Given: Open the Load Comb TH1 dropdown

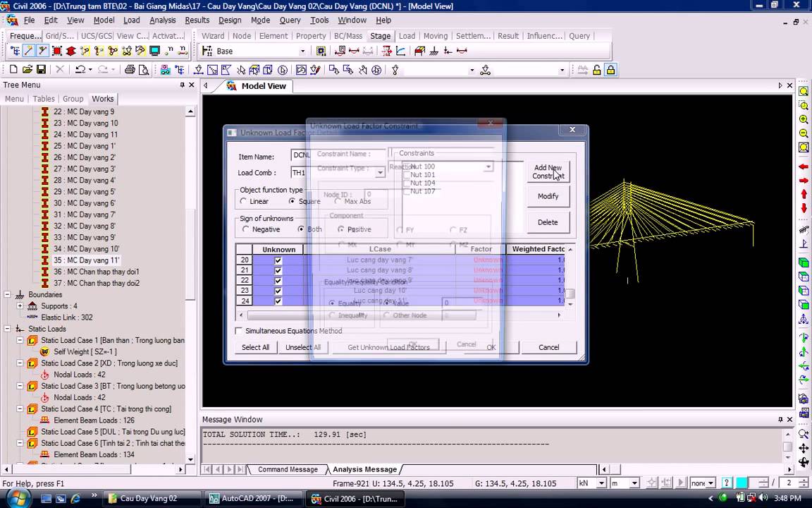Looking at the screenshot, I should (x=380, y=173).
